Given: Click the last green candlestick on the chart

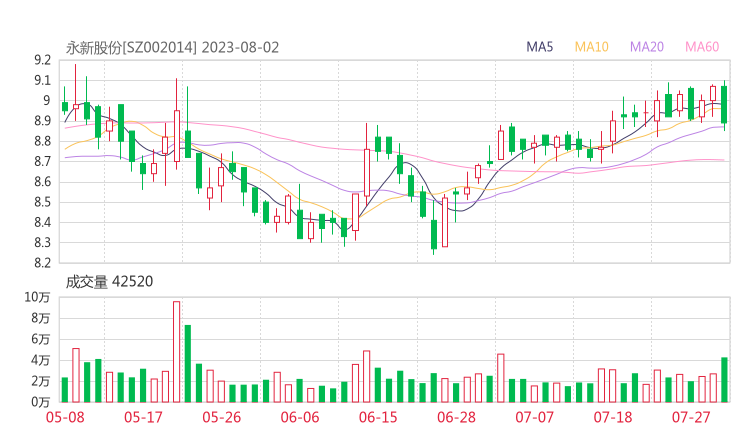Looking at the screenshot, I should (724, 104).
